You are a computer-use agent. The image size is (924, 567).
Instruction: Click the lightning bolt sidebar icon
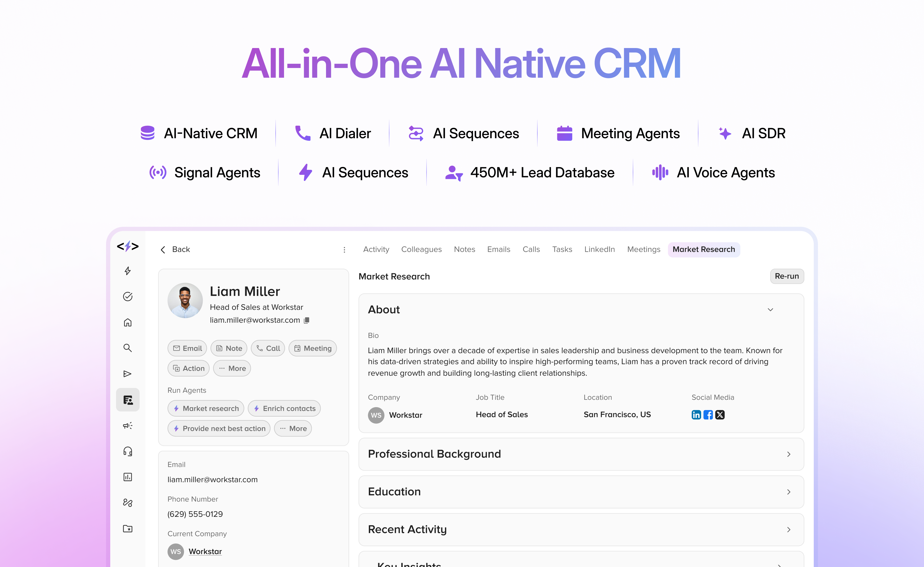point(128,271)
